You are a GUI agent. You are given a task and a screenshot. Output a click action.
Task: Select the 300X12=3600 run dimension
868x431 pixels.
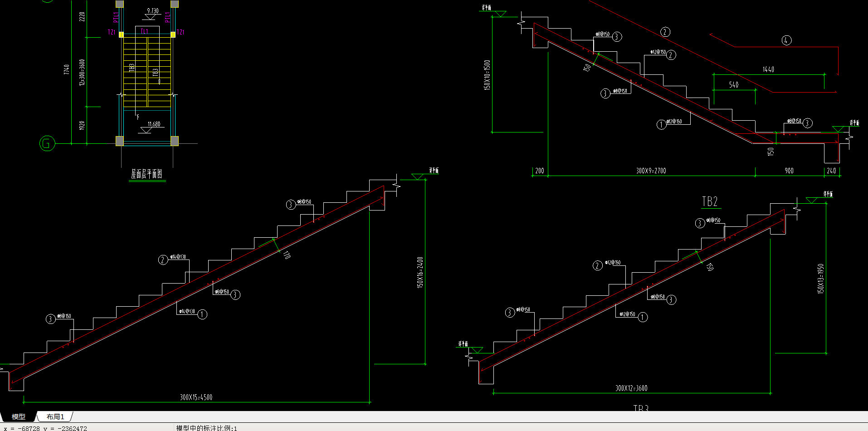[x=631, y=388]
